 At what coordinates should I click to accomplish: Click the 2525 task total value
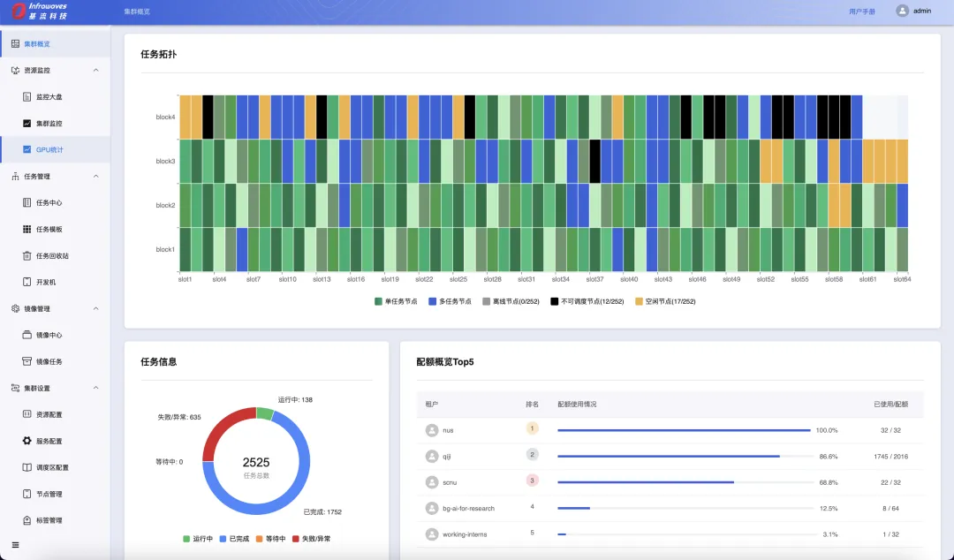(256, 463)
